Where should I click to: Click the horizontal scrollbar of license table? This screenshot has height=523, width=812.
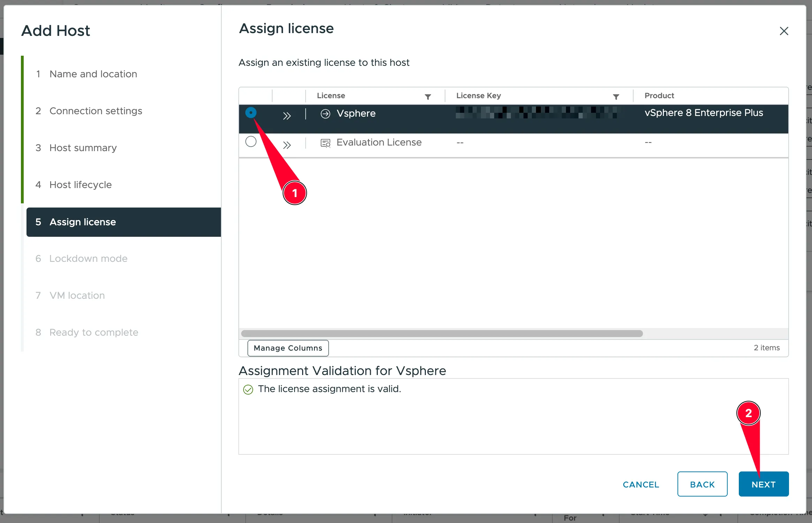[442, 334]
